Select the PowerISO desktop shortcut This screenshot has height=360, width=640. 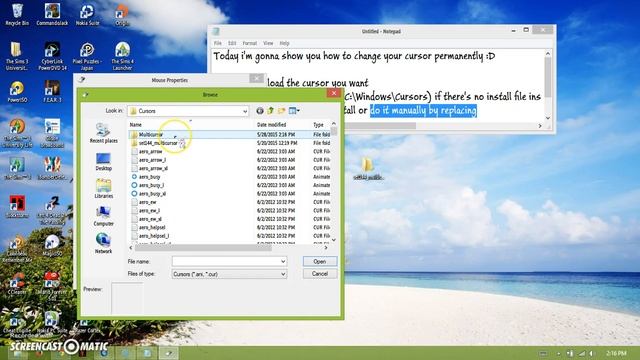[17, 91]
